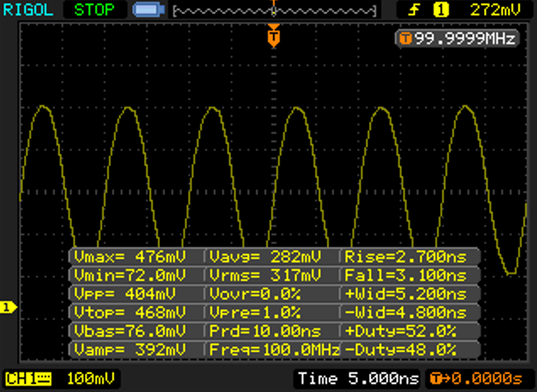The image size is (537, 392).
Task: Click the STOP run status indicator
Action: (x=94, y=10)
